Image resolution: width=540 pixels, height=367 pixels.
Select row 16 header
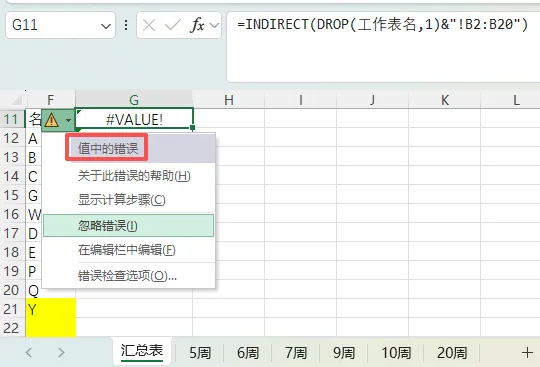(x=11, y=214)
